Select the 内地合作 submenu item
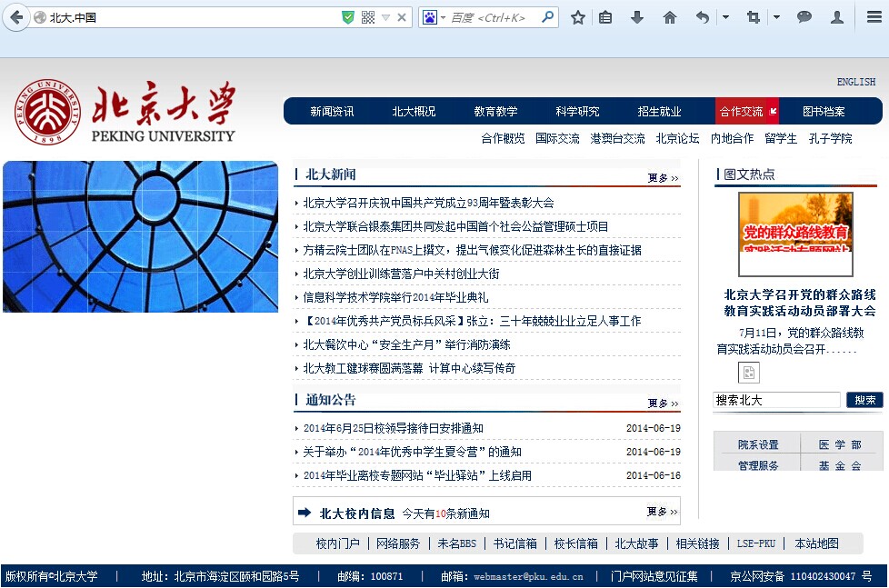889x588 pixels. click(x=732, y=138)
